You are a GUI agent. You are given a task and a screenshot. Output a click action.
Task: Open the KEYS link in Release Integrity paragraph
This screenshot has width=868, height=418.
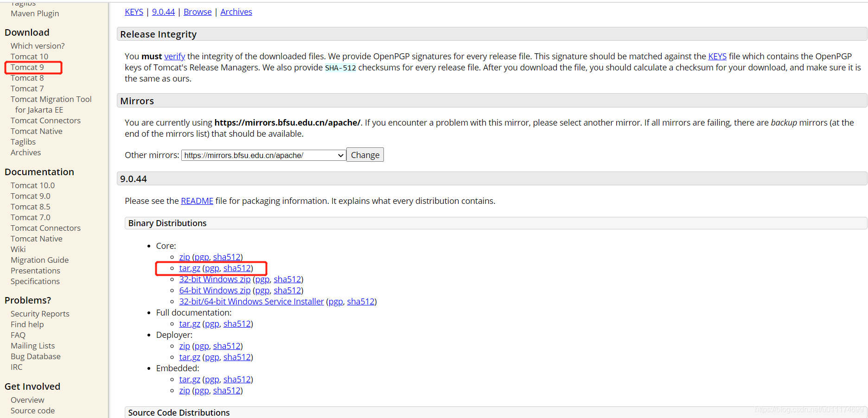coord(717,56)
